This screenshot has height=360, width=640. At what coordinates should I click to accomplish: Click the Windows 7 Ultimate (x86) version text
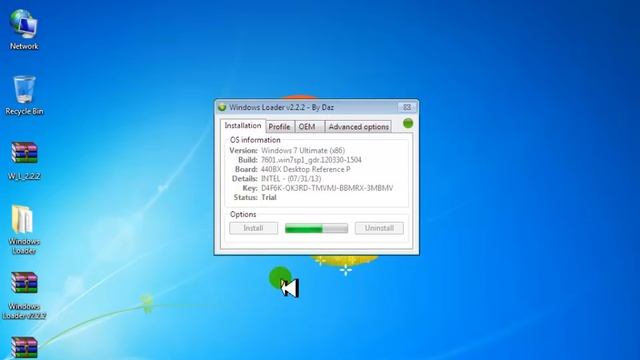(x=303, y=151)
